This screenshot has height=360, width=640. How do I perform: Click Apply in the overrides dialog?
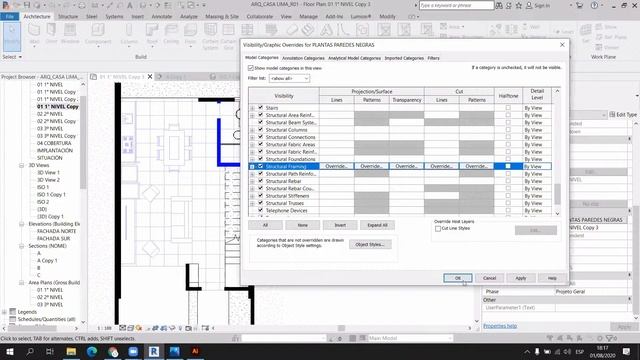pyautogui.click(x=521, y=278)
